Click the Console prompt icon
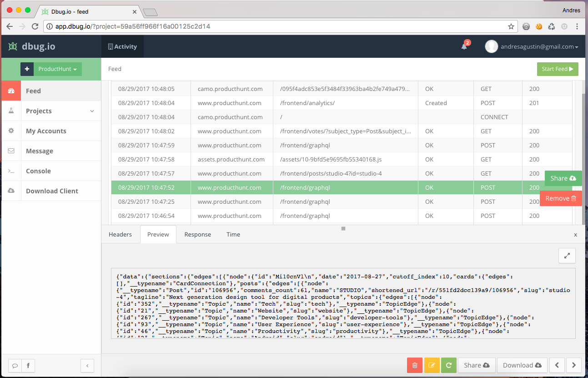The image size is (588, 378). click(11, 171)
